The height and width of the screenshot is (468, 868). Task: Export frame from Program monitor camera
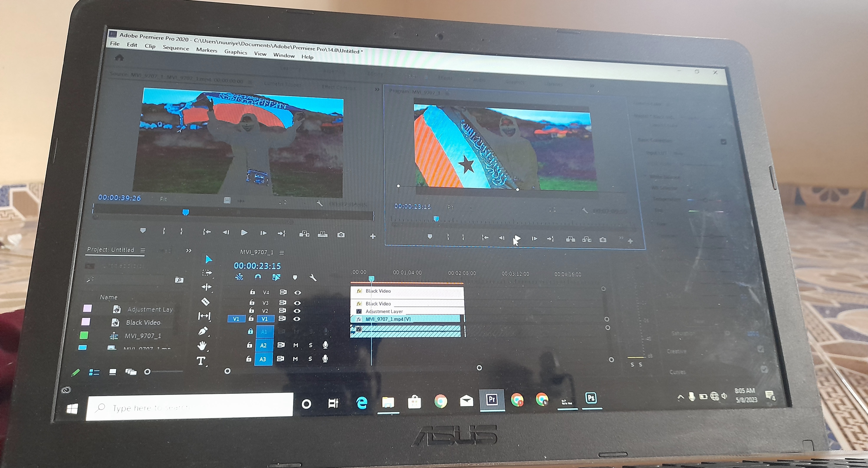tap(603, 240)
